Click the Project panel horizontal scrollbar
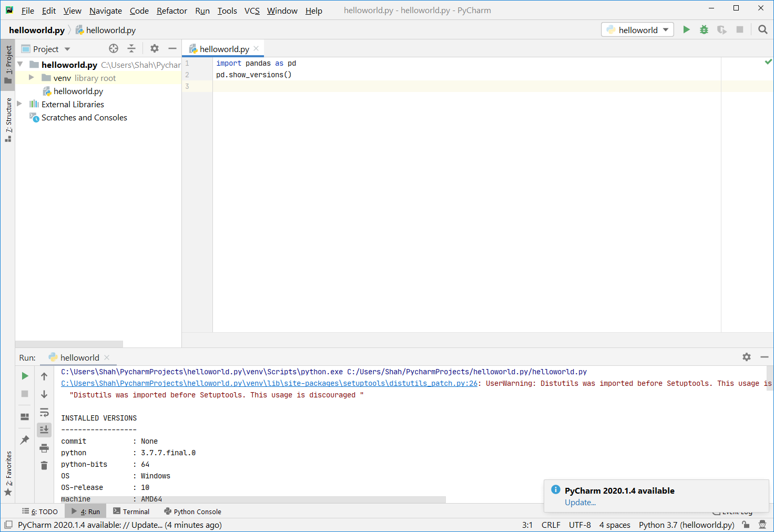This screenshot has width=774, height=532. [69, 344]
